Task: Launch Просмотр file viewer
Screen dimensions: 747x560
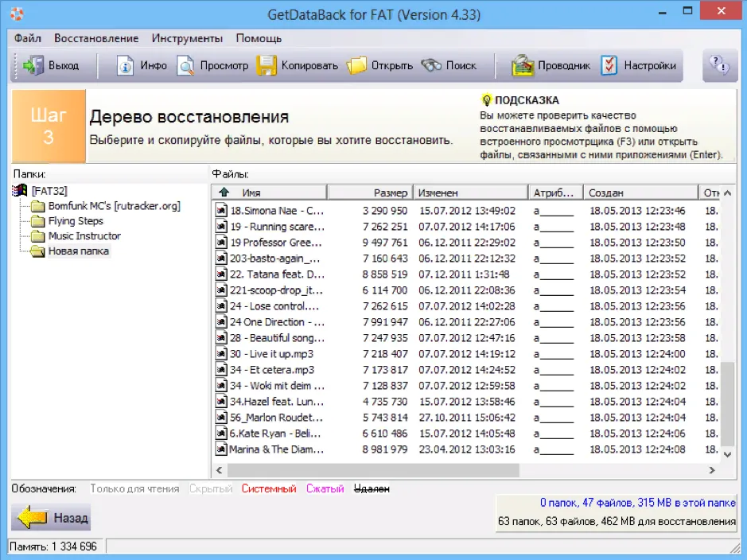Action: tap(212, 66)
